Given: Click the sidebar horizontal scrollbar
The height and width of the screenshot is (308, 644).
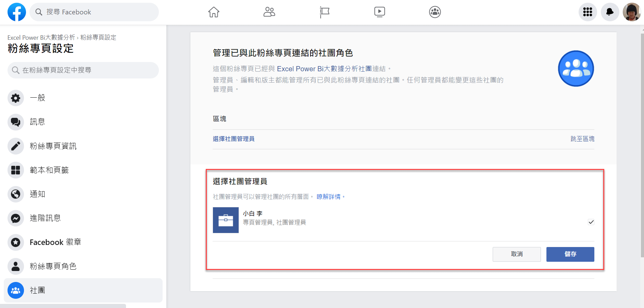Looking at the screenshot, I should pyautogui.click(x=63, y=306).
